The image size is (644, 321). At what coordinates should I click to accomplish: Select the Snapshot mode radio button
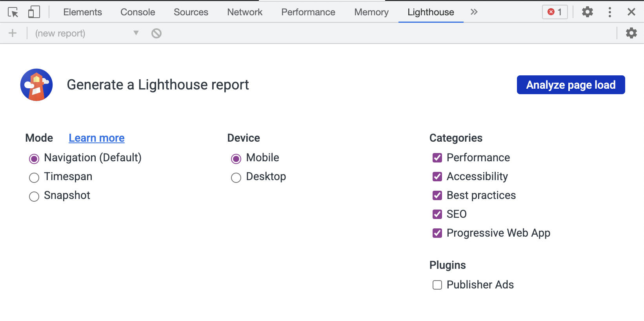click(34, 196)
